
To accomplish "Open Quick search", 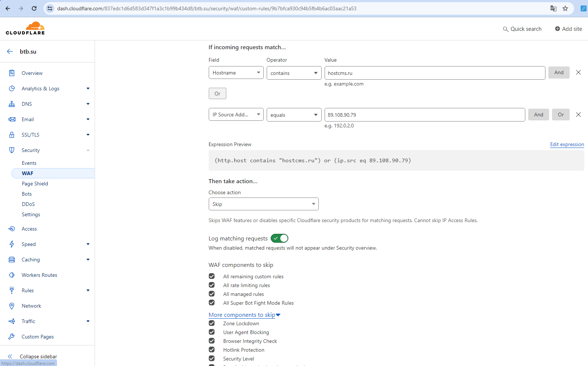I will (x=522, y=29).
